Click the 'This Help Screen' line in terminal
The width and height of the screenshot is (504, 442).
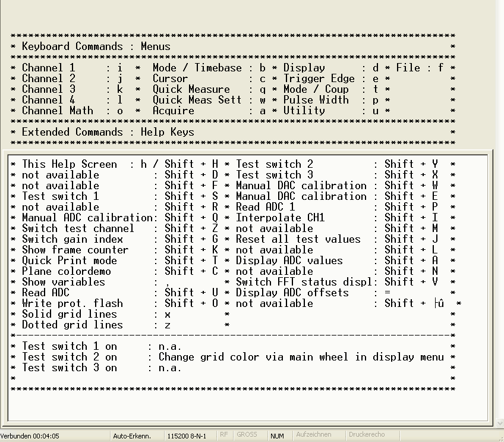pyautogui.click(x=70, y=164)
